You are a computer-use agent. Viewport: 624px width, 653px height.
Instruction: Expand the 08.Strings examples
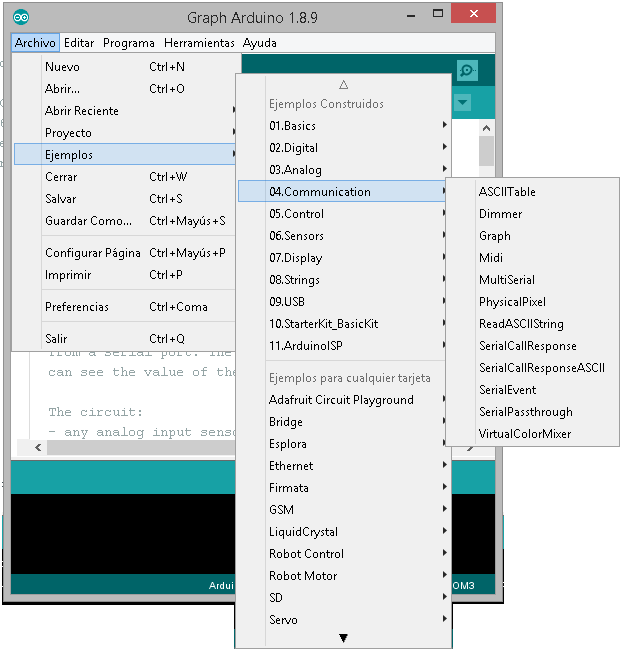344,280
